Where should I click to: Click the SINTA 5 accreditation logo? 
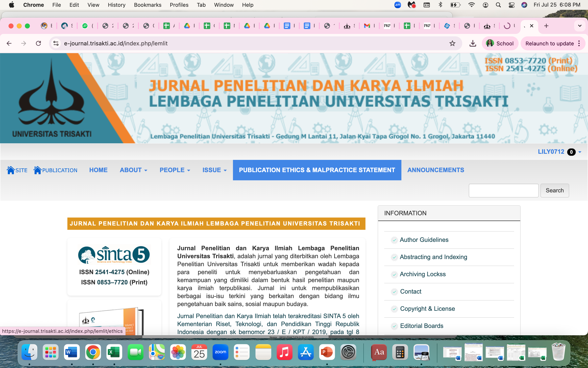pos(114,255)
